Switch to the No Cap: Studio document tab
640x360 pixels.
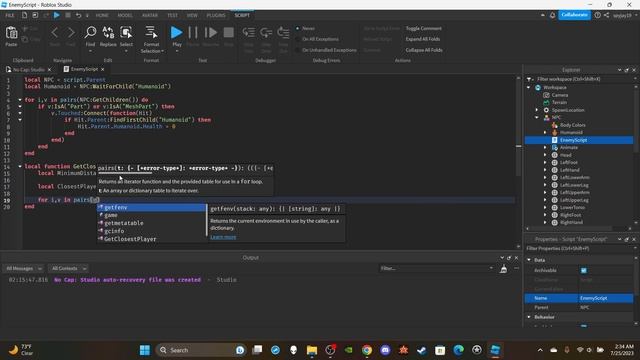(x=28, y=69)
